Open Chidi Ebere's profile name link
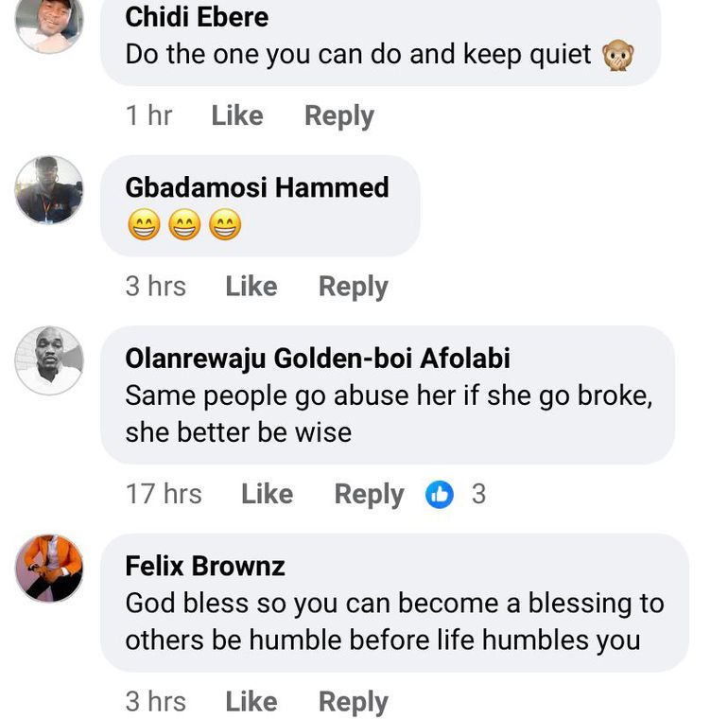Screen dimensions: 728x719 (x=197, y=16)
